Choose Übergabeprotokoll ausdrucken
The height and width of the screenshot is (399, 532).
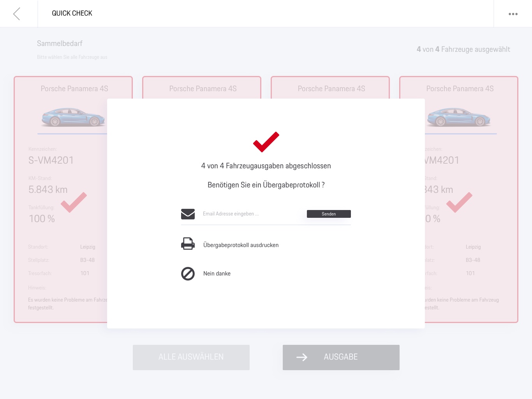(x=241, y=245)
